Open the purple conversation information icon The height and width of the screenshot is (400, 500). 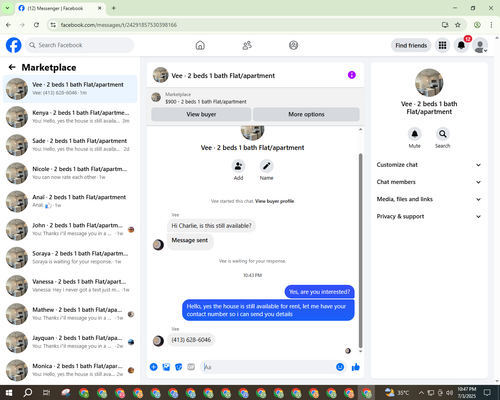point(352,75)
